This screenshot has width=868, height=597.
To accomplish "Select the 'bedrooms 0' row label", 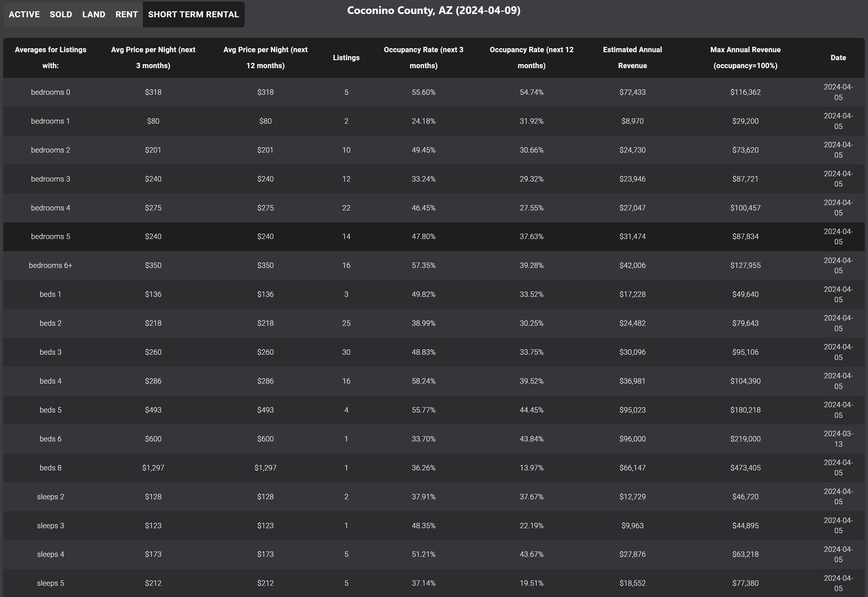I will point(51,92).
